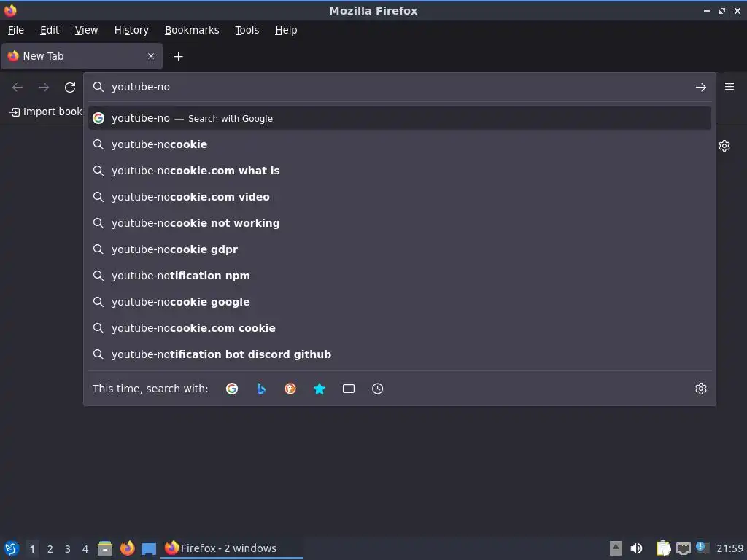Search this time with DuckDuckGo icon

click(290, 389)
